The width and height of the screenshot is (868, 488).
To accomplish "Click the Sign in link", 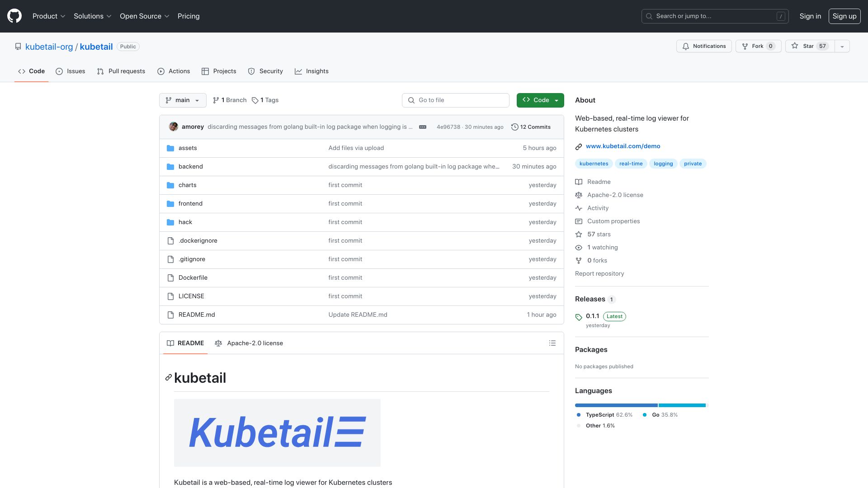I will pos(810,16).
